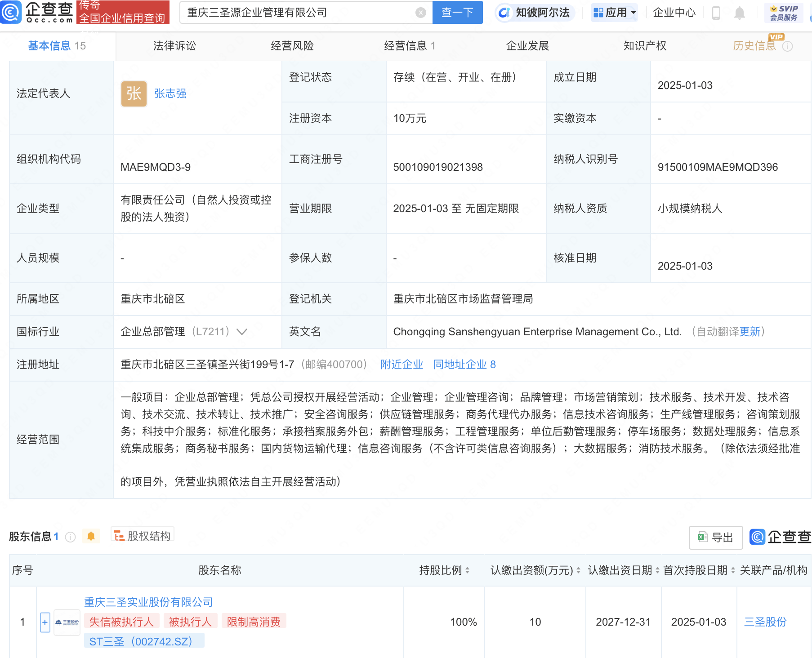Select the registered address text 三圣镇圣兴街199号1-7
The height and width of the screenshot is (658, 812).
pos(240,365)
